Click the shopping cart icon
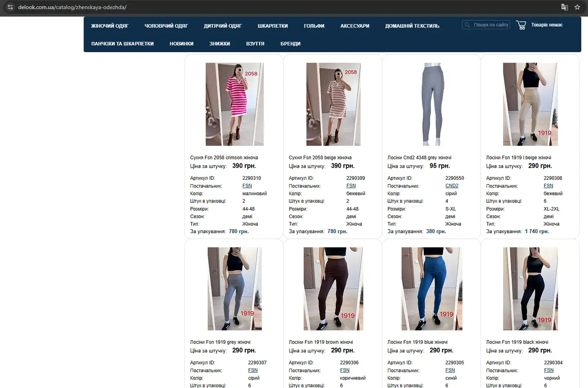Image resolution: width=588 pixels, height=388 pixels. point(521,25)
